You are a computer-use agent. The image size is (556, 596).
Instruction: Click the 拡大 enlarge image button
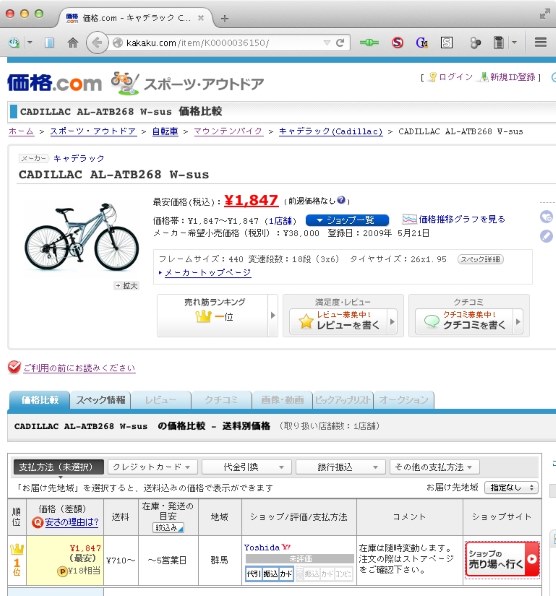pyautogui.click(x=127, y=285)
